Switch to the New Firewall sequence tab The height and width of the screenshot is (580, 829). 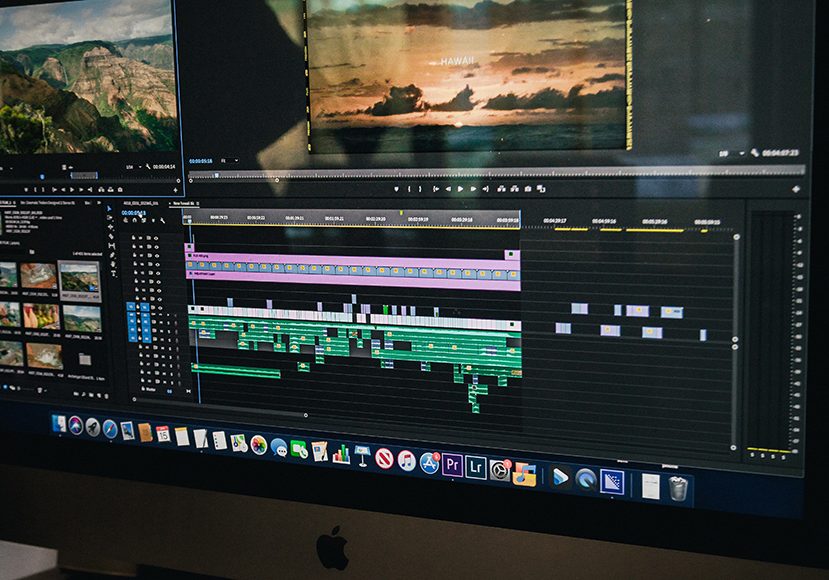click(x=183, y=202)
